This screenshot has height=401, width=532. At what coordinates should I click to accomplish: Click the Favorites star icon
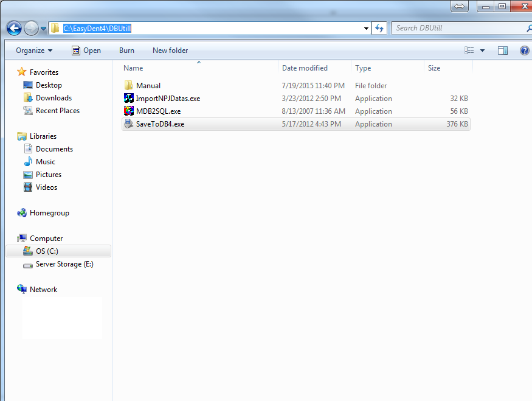22,72
